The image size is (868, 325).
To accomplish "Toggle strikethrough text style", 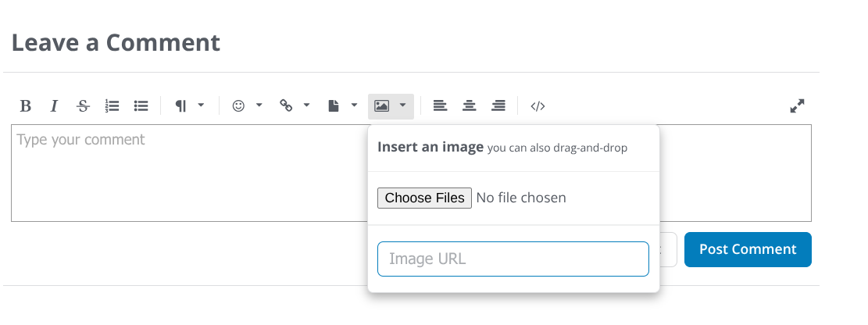I will point(83,106).
